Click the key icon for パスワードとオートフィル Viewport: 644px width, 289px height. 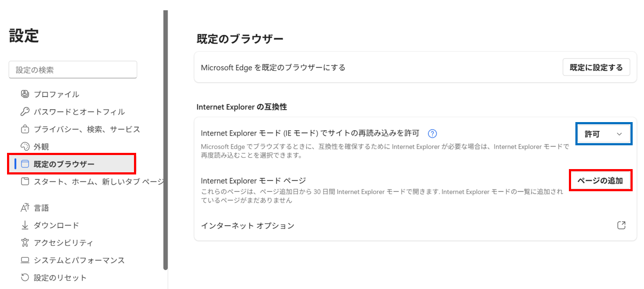[25, 112]
